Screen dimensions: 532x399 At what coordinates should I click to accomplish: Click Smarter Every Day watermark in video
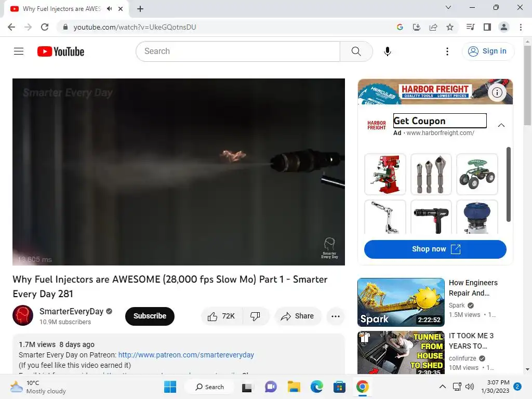tap(329, 248)
